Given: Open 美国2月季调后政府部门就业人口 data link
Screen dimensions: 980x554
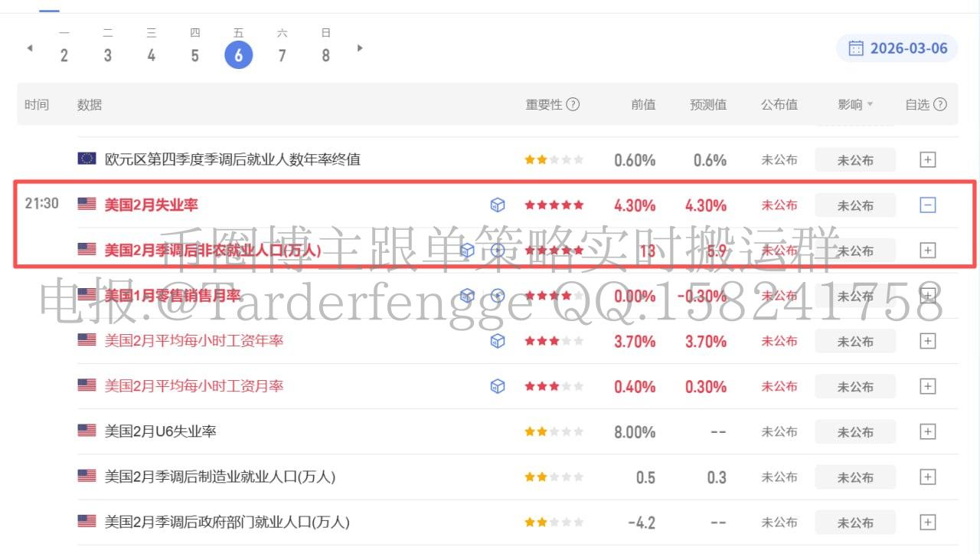Looking at the screenshot, I should (227, 522).
